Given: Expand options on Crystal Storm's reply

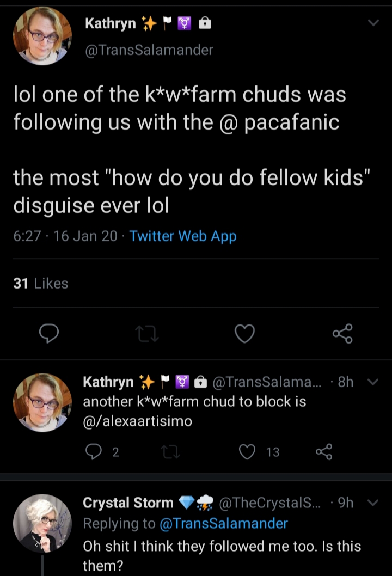Looking at the screenshot, I should [x=373, y=503].
